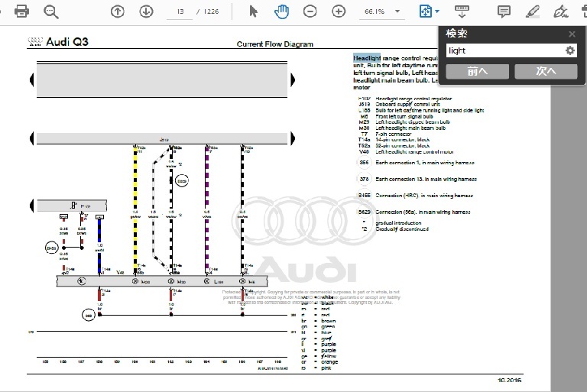Click legend entry 'Onboard supply control unit'
The width and height of the screenshot is (587, 392).
pyautogui.click(x=407, y=105)
